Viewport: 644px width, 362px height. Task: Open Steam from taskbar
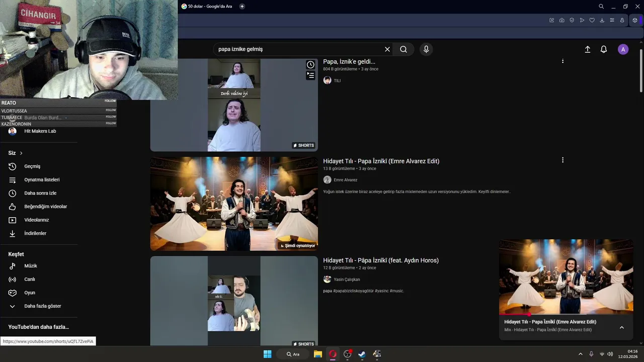click(362, 354)
